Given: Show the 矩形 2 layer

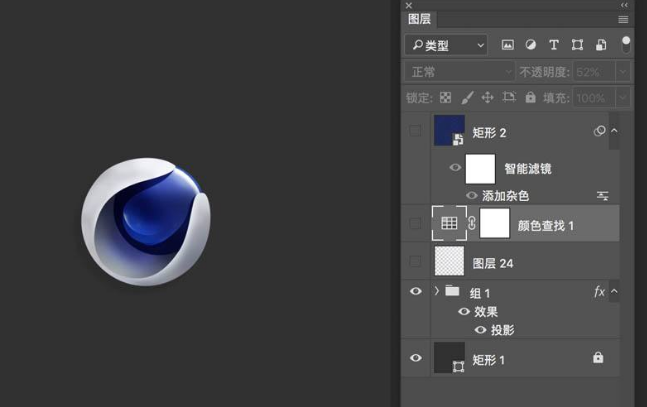Looking at the screenshot, I should coord(415,131).
